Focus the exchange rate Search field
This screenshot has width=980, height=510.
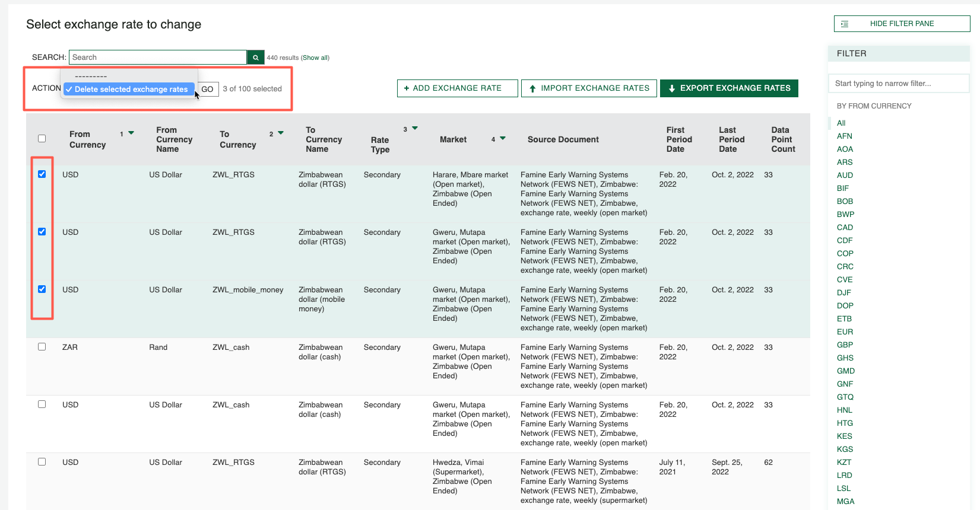tap(158, 58)
